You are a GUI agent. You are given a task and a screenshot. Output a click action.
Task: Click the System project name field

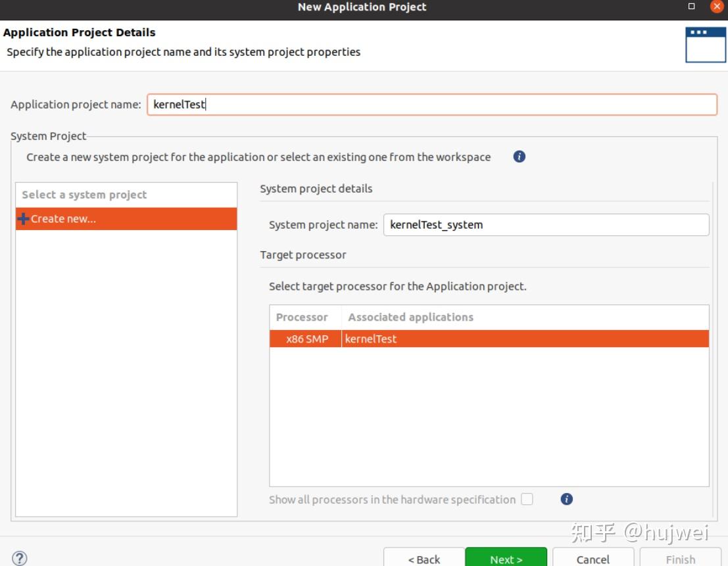point(546,225)
